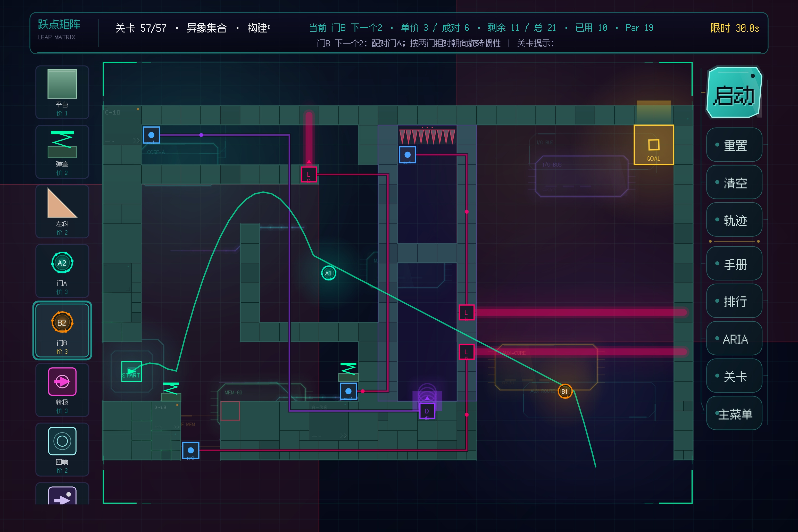Image resolution: width=798 pixels, height=532 pixels.
Task: Click the LEAP MATRIX subtitle
Action: click(x=57, y=37)
